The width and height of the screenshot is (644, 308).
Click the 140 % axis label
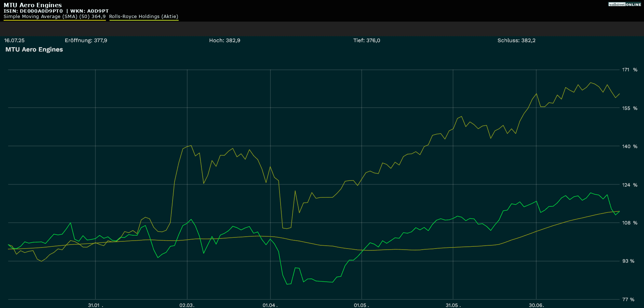point(630,146)
